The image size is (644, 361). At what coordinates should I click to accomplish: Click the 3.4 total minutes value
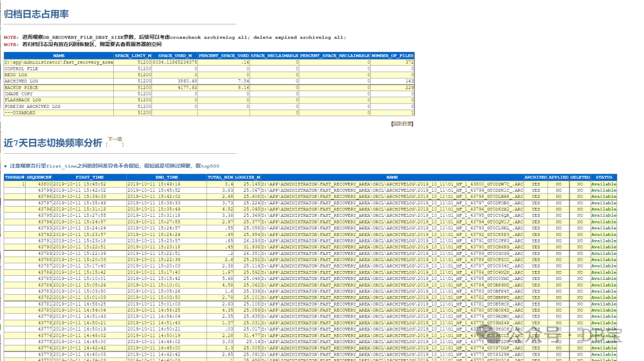229,184
